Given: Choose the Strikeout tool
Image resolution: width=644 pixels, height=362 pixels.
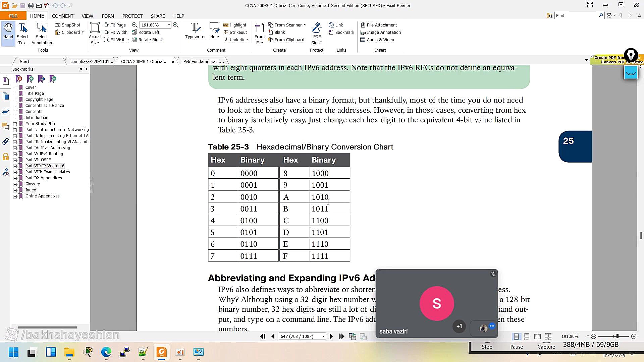Looking at the screenshot, I should pyautogui.click(x=235, y=32).
